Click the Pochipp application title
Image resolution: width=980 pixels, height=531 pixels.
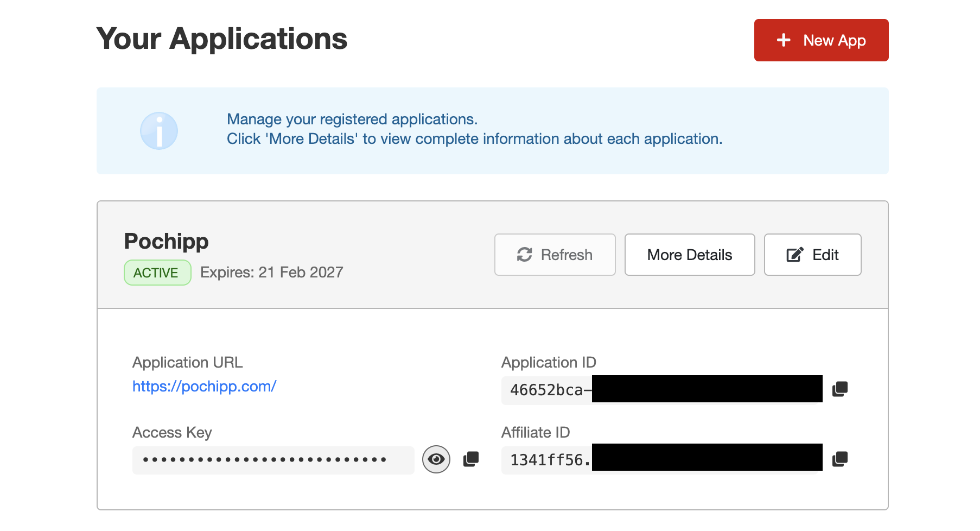coord(166,241)
